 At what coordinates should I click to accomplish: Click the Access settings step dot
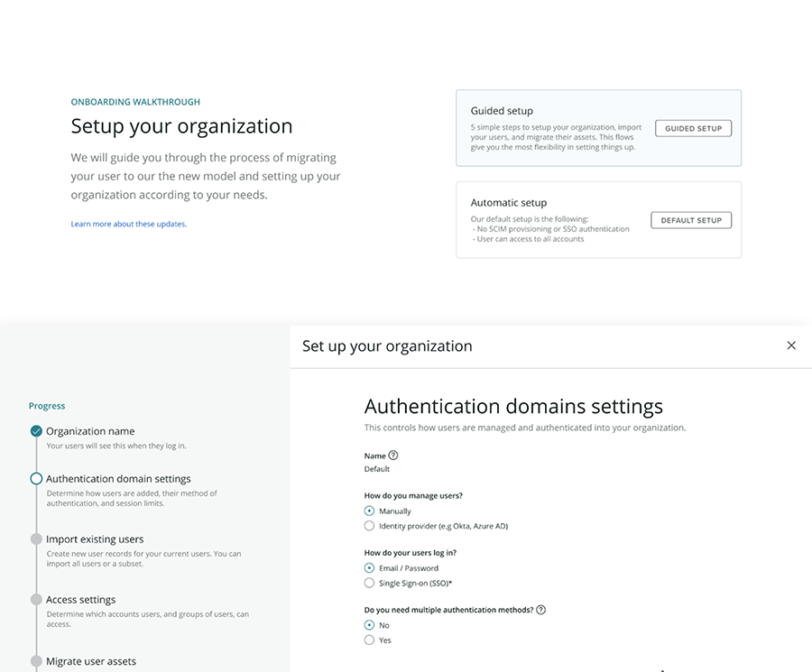[36, 600]
